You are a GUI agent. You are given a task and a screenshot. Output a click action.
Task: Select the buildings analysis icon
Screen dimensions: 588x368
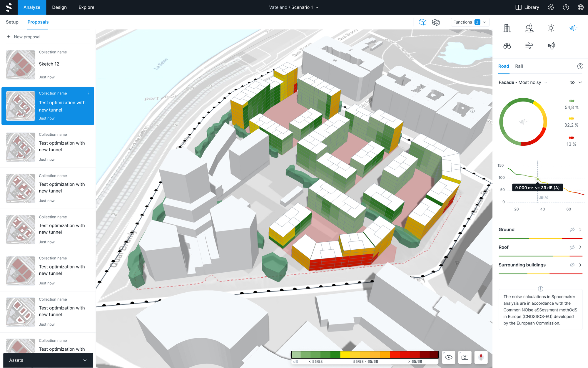(x=507, y=28)
